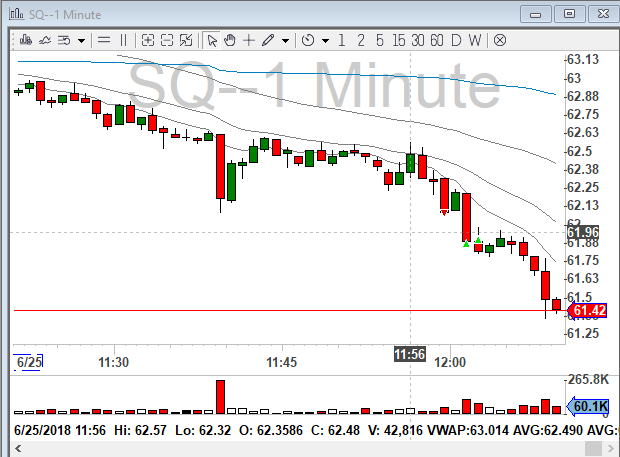Screen dimensions: 620x457
Task: Click the clock time frame icon
Action: click(x=308, y=40)
